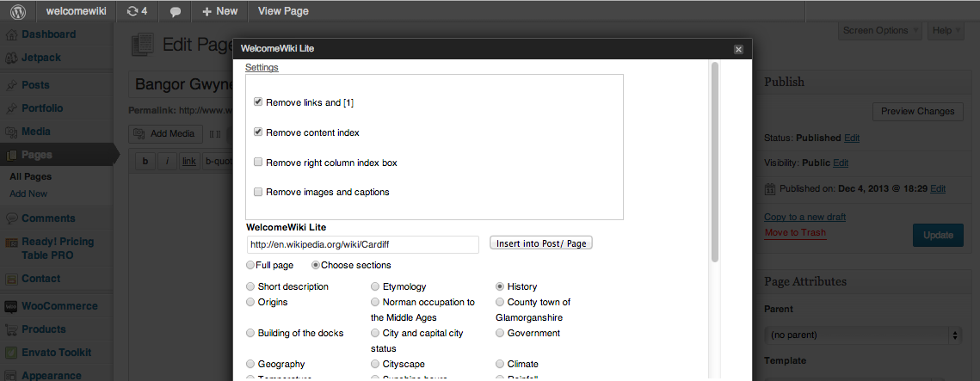The image size is (980, 381).
Task: Uncheck Remove links and [1]
Action: click(257, 101)
